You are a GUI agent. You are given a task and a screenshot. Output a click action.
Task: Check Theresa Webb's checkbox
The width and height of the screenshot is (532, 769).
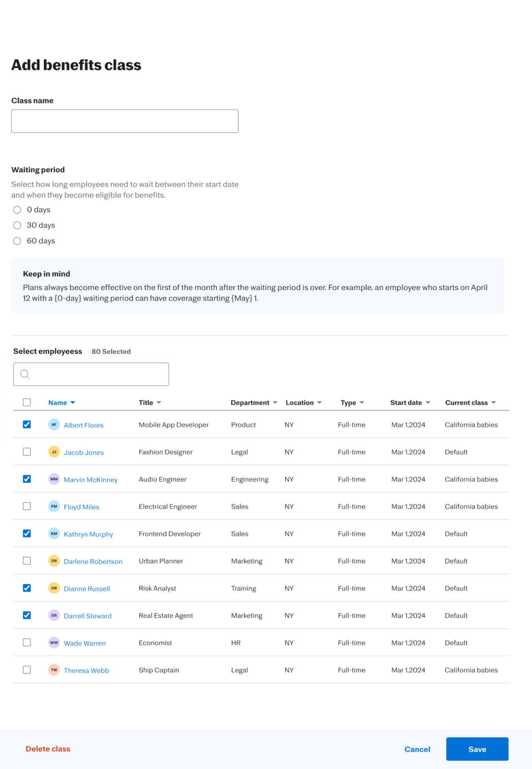tap(27, 670)
